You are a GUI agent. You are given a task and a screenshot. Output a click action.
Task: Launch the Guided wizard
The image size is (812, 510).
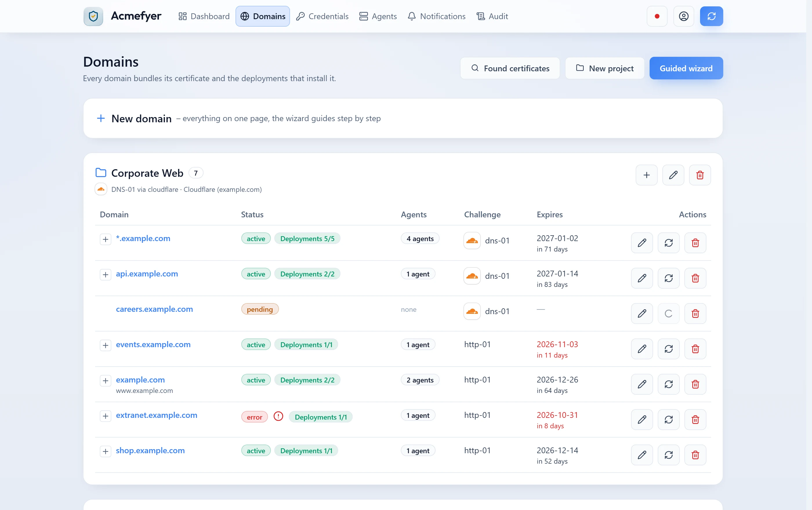coord(686,68)
